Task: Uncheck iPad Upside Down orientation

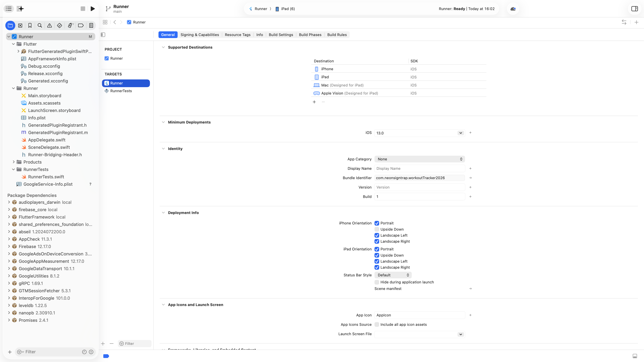Action: (x=377, y=255)
